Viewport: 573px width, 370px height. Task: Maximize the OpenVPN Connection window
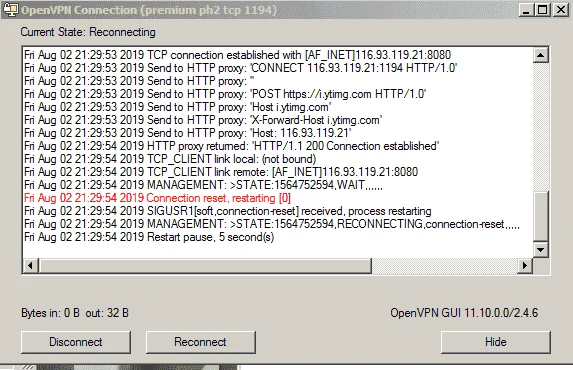click(543, 10)
